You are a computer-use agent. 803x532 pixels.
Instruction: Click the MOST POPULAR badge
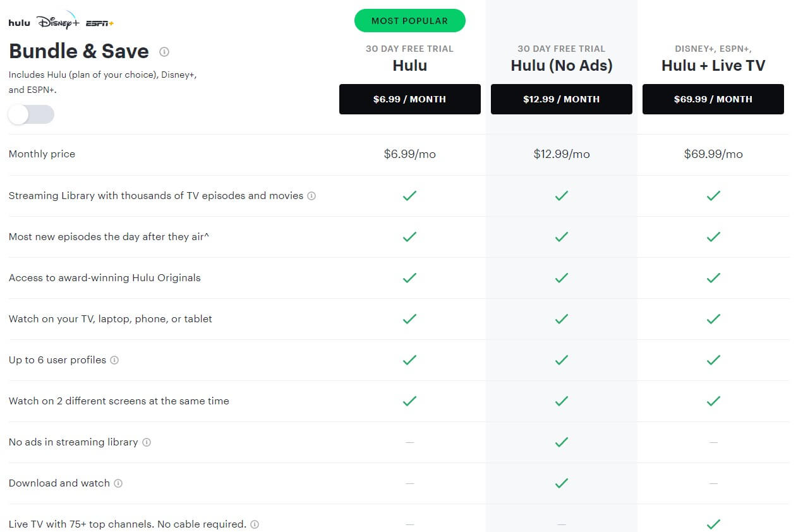pyautogui.click(x=410, y=21)
